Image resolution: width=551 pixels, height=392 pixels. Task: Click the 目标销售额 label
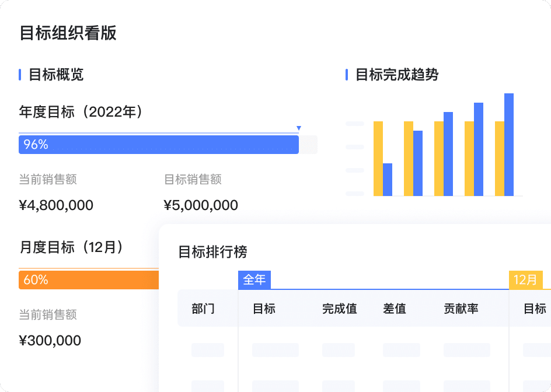coord(193,180)
